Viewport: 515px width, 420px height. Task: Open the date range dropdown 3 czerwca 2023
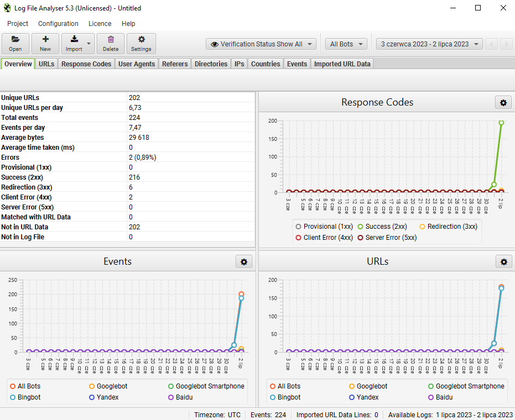tap(429, 44)
